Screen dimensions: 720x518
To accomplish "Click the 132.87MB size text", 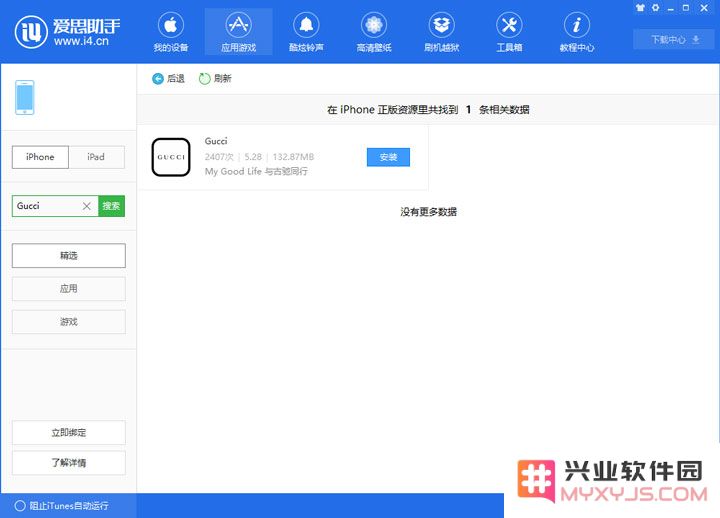I will (x=293, y=157).
